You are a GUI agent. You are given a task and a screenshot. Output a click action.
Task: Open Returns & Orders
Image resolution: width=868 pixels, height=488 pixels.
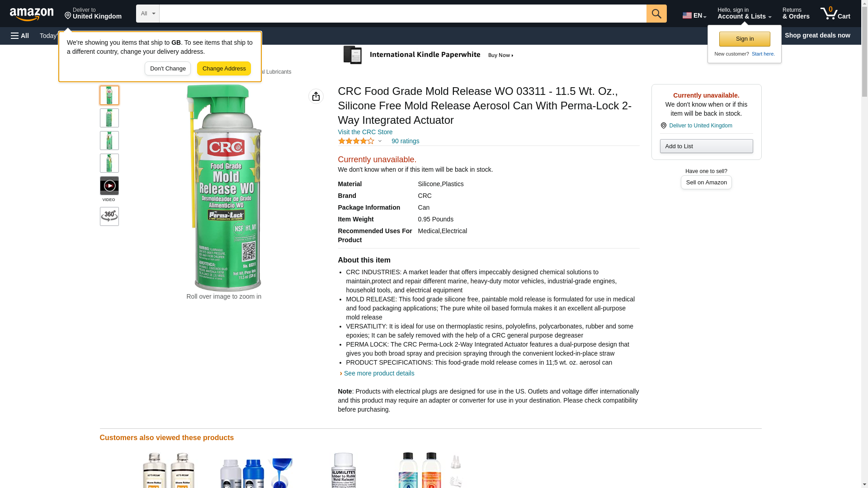pyautogui.click(x=796, y=14)
